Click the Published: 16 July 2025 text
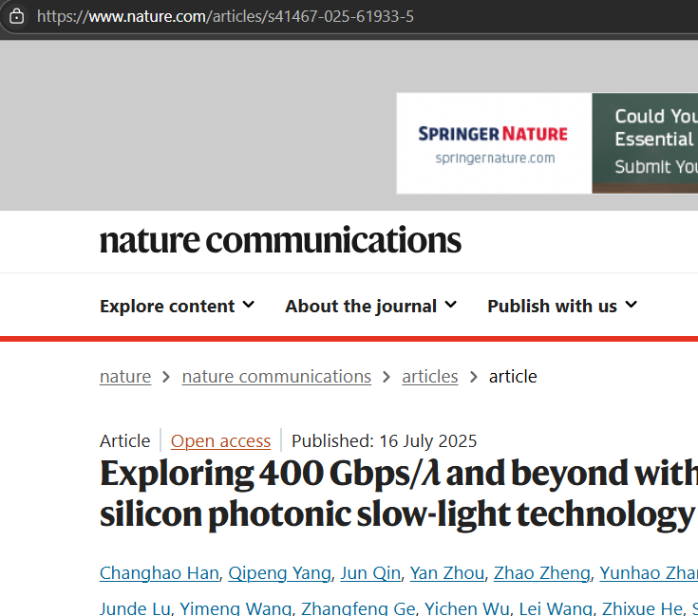This screenshot has width=698, height=616. coord(385,441)
